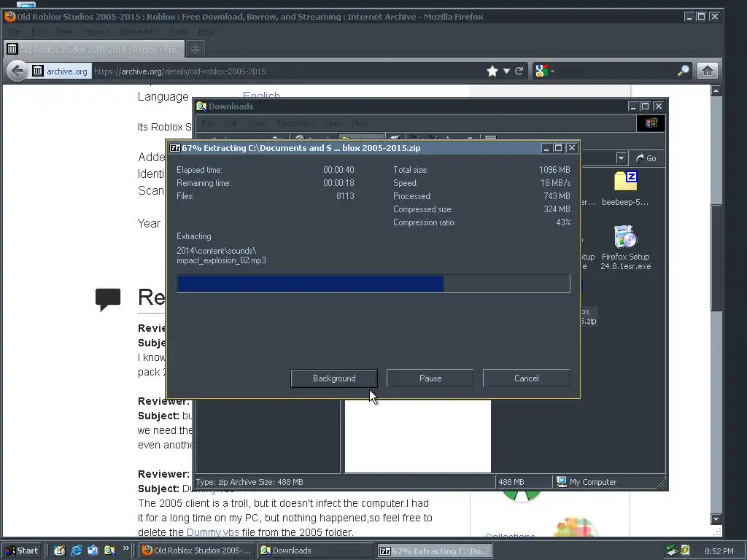Click the 7-Zip icon in dialog title bar
Image resolution: width=747 pixels, height=560 pixels.
point(175,148)
